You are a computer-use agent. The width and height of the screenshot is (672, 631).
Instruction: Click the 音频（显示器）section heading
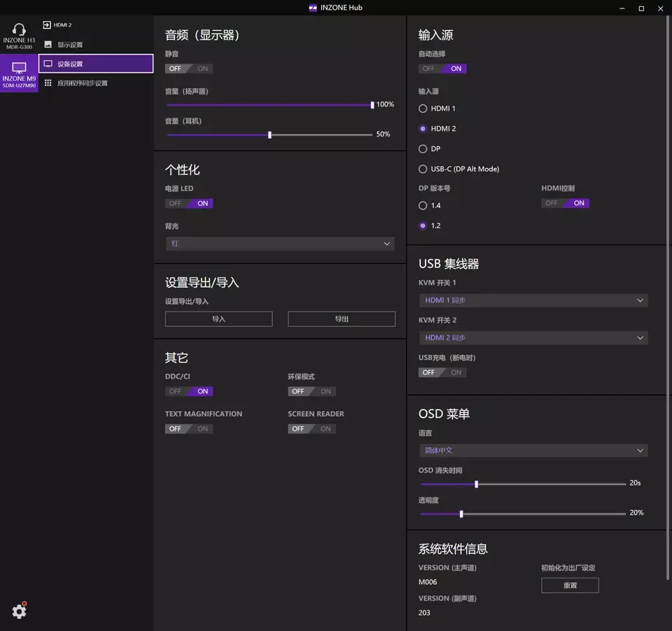(202, 35)
